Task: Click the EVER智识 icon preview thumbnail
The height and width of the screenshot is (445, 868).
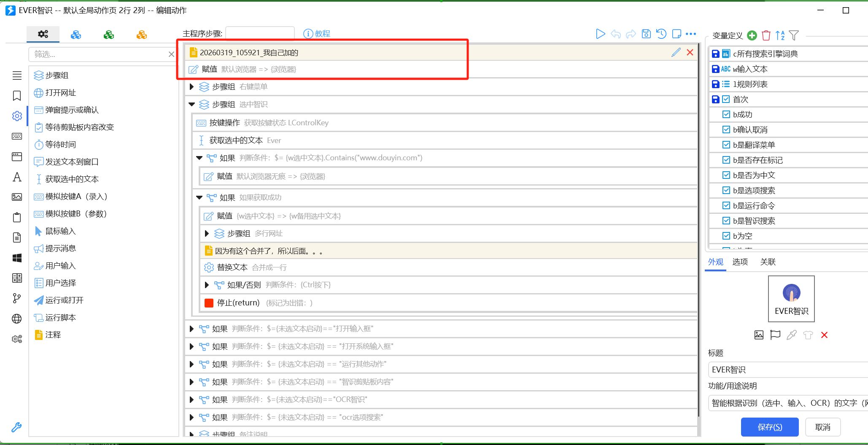Action: click(x=791, y=299)
